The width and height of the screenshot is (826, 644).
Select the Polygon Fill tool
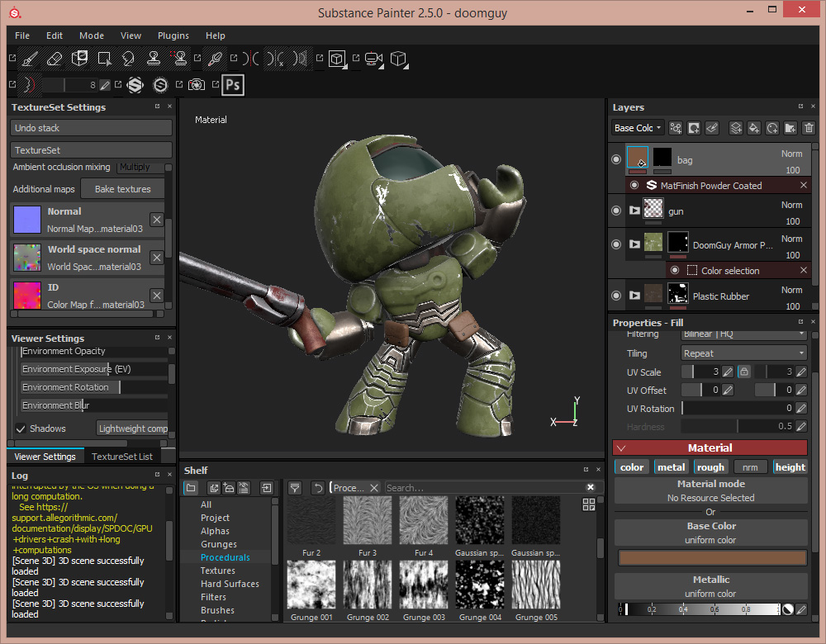[104, 59]
